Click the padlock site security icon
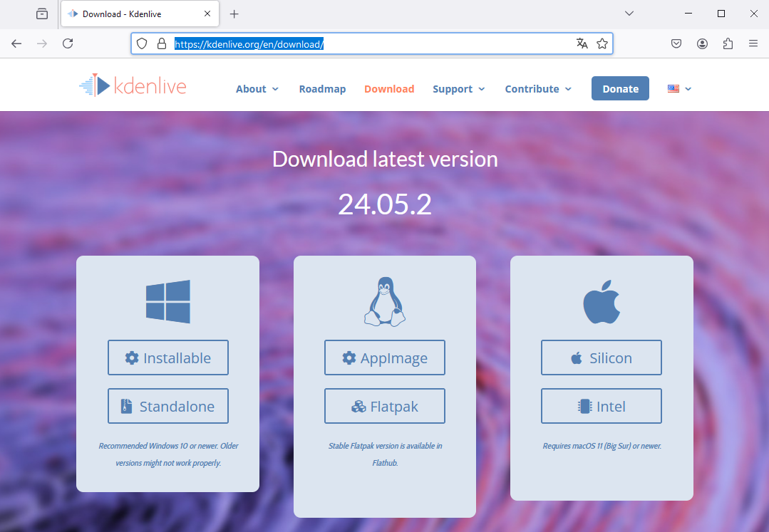The width and height of the screenshot is (769, 532). click(161, 43)
